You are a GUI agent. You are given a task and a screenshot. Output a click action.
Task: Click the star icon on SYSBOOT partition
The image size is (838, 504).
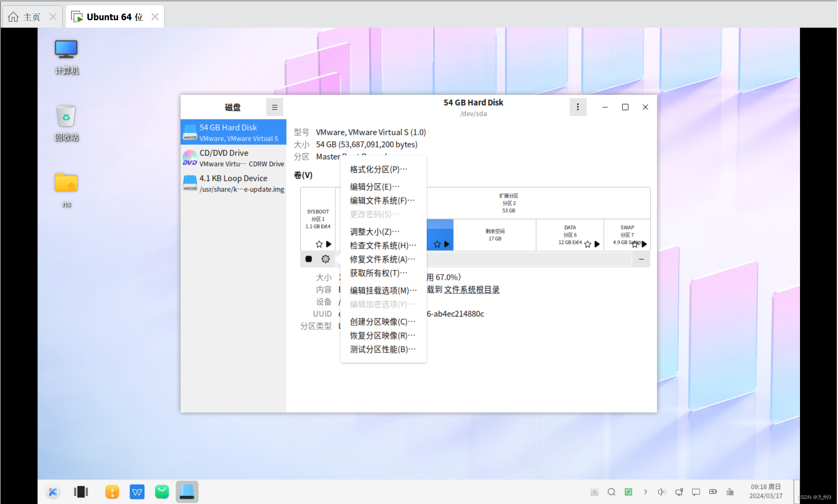click(x=319, y=244)
